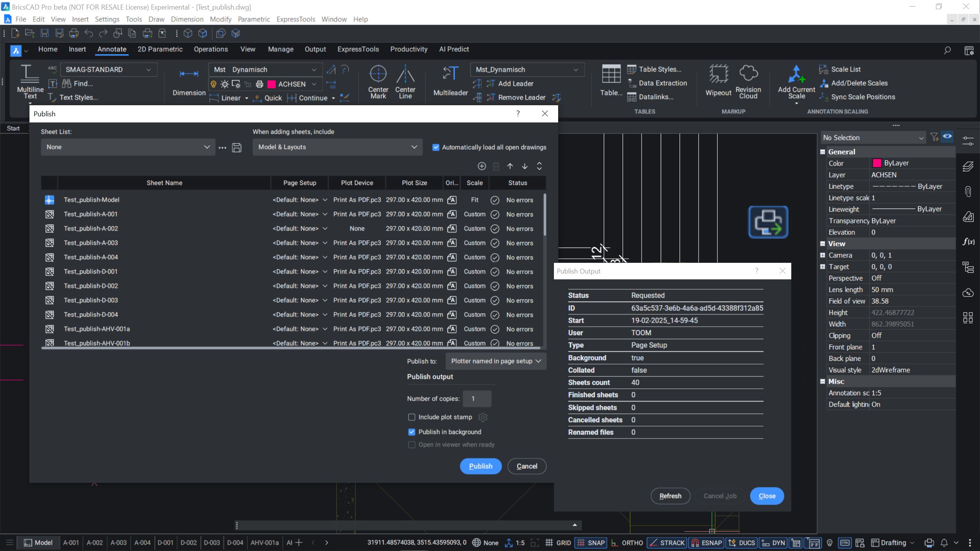Uncheck Automatically load all open drawings
The width and height of the screenshot is (980, 551).
(436, 147)
